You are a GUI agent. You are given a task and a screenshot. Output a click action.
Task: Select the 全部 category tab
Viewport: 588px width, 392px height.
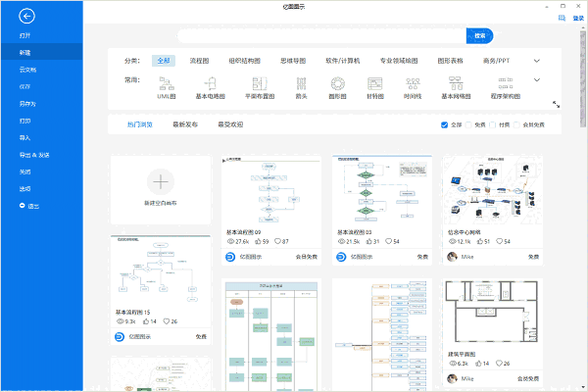164,61
